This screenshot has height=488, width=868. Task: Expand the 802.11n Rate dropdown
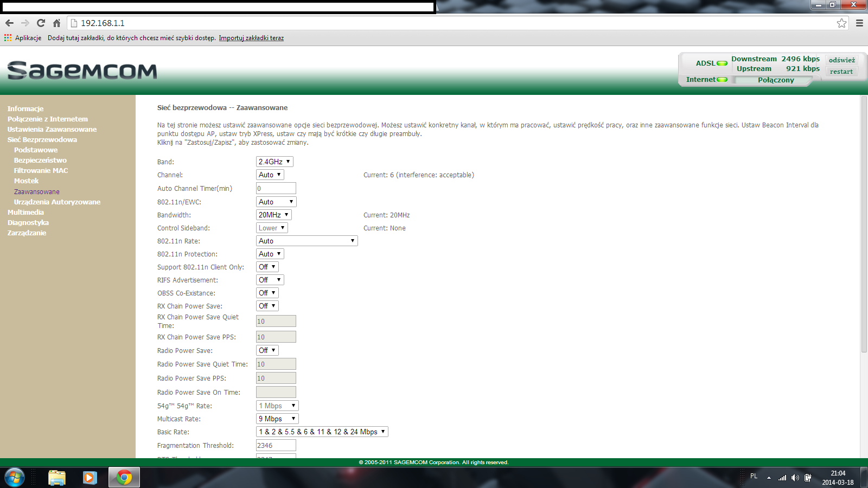tap(307, 241)
